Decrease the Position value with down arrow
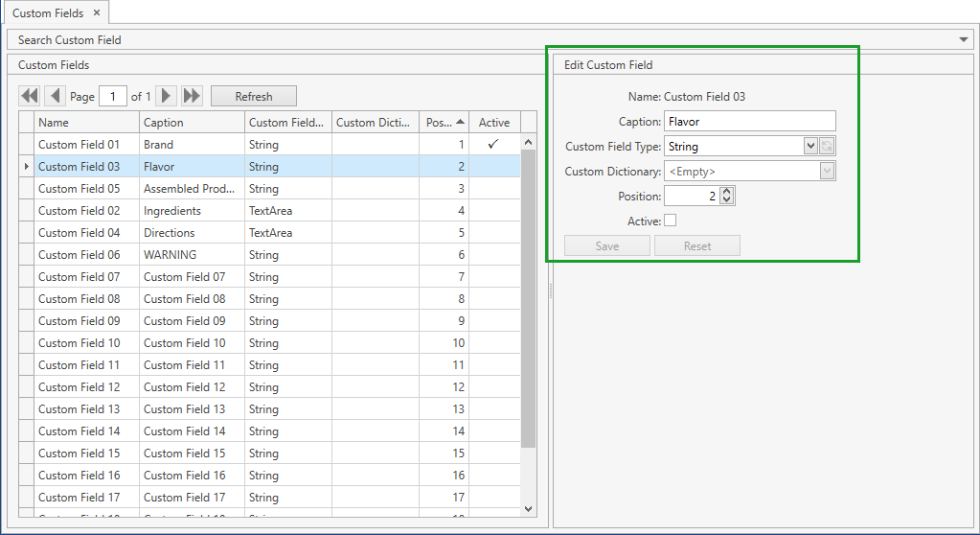Viewport: 980px width, 535px height. (x=726, y=200)
